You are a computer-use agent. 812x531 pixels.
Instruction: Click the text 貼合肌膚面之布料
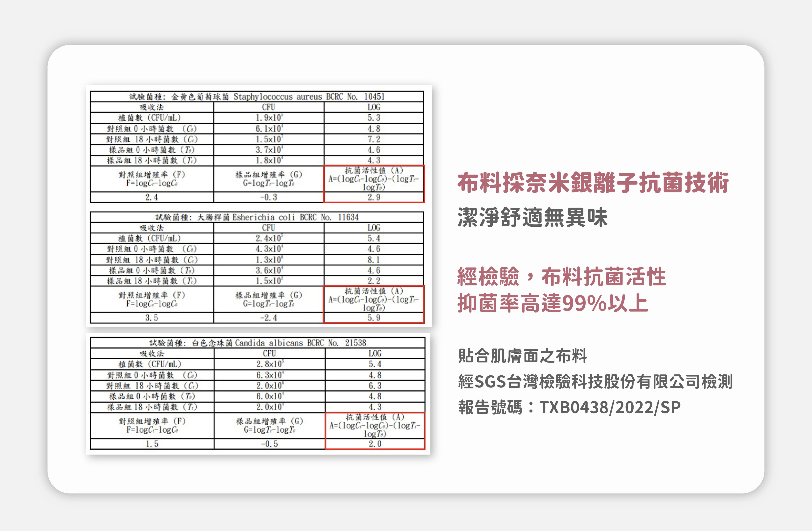[523, 356]
